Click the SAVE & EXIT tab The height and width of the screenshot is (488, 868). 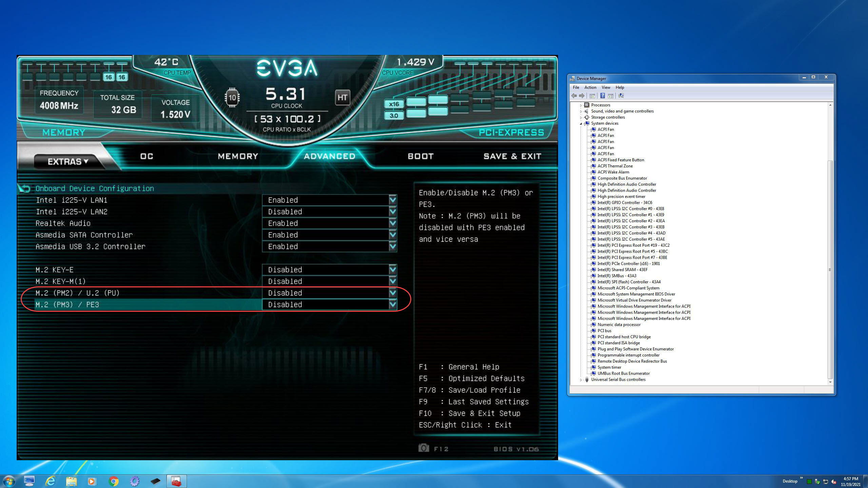pos(512,156)
